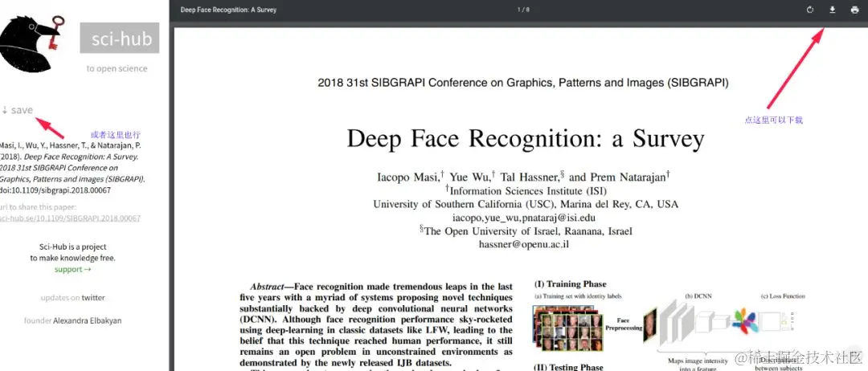This screenshot has height=371, width=868.
Task: Select the email hassner@openu.ac.il
Action: pyautogui.click(x=524, y=244)
